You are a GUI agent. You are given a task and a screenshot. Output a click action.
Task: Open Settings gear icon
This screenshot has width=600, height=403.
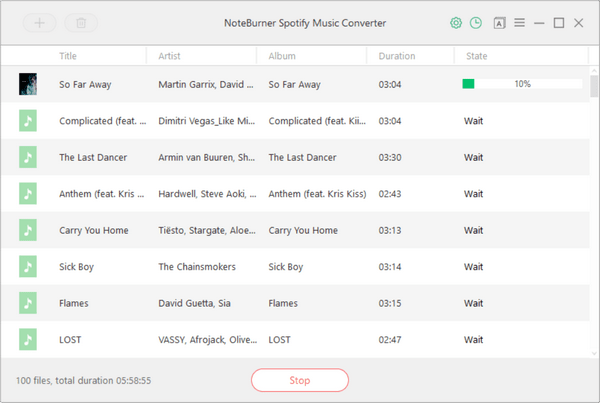click(455, 23)
